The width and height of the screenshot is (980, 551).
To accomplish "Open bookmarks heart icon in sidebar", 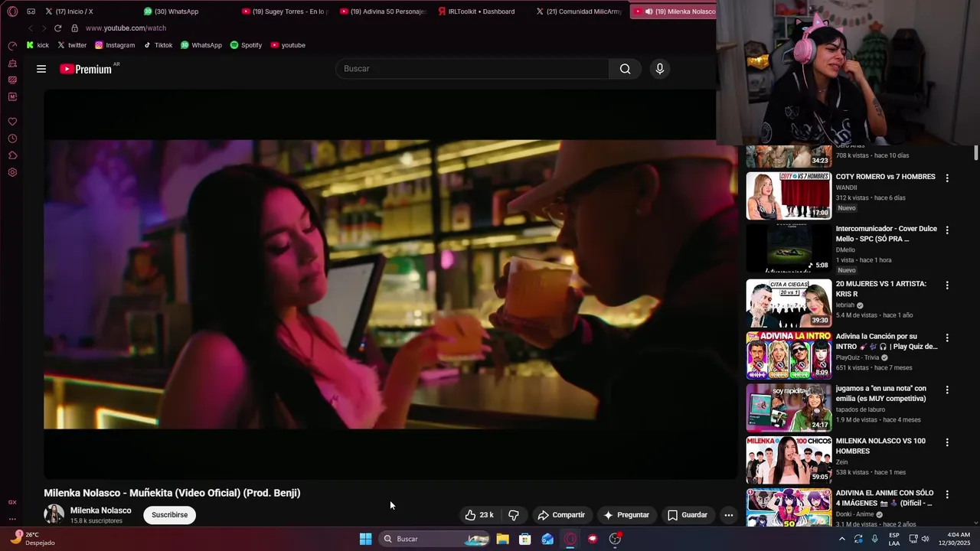I will [12, 122].
